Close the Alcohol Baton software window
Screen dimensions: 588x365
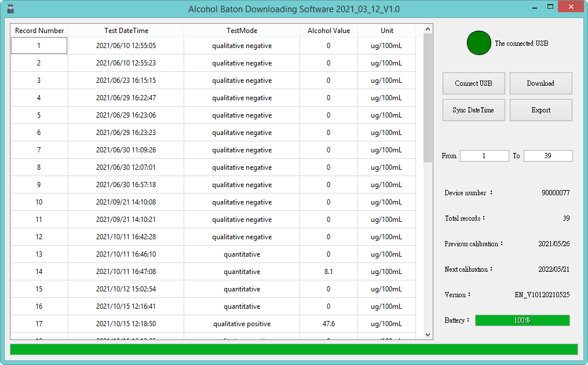coord(571,7)
